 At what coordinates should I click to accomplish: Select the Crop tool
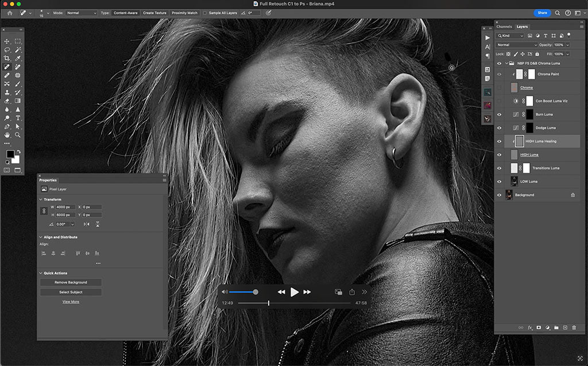(x=7, y=58)
